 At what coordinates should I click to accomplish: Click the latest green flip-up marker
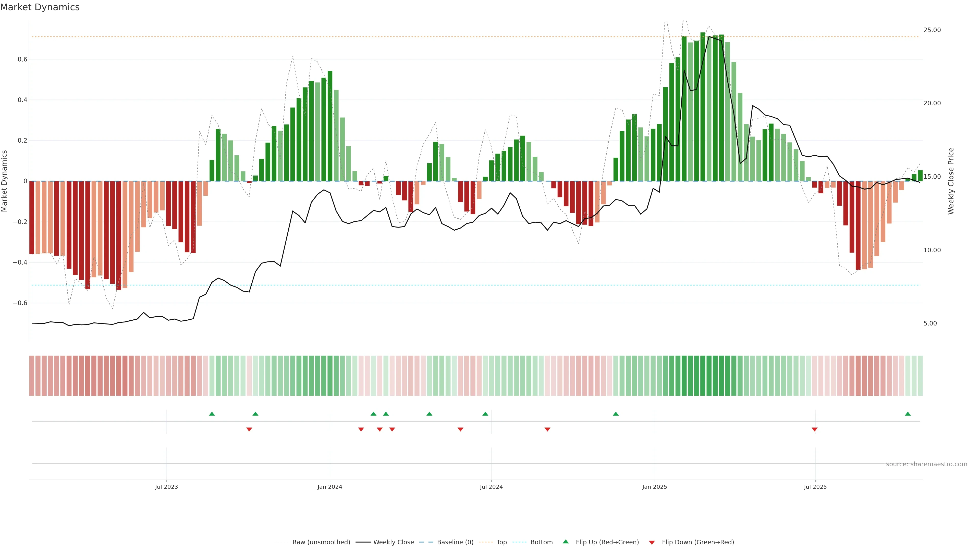(908, 414)
